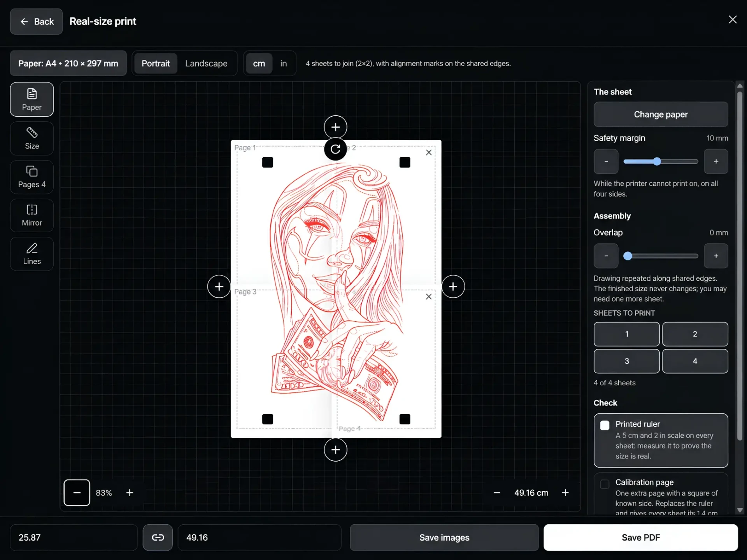
Task: Click the 49.16 cm size readout
Action: click(x=531, y=493)
